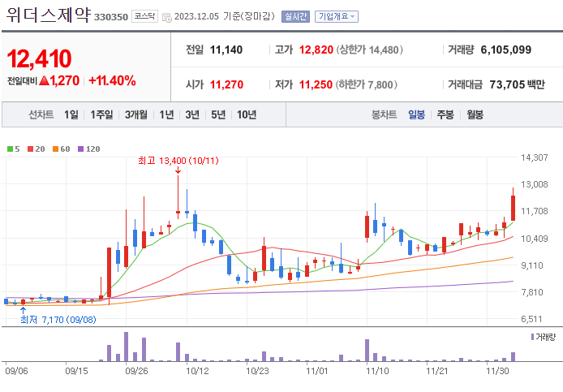
Task: Click the 전일 value 11,140
Action: tap(226, 50)
